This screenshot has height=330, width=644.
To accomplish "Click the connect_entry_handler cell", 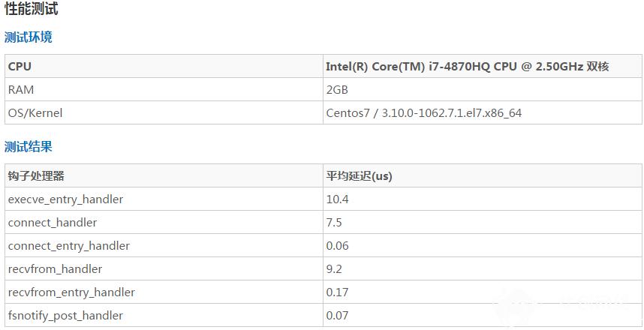I will pyautogui.click(x=164, y=245).
